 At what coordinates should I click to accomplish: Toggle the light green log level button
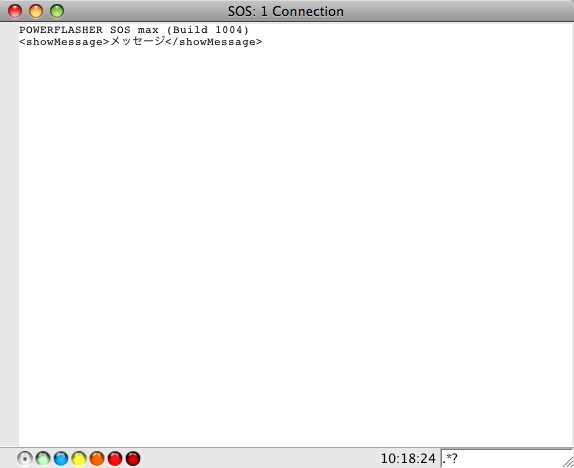tap(43, 458)
